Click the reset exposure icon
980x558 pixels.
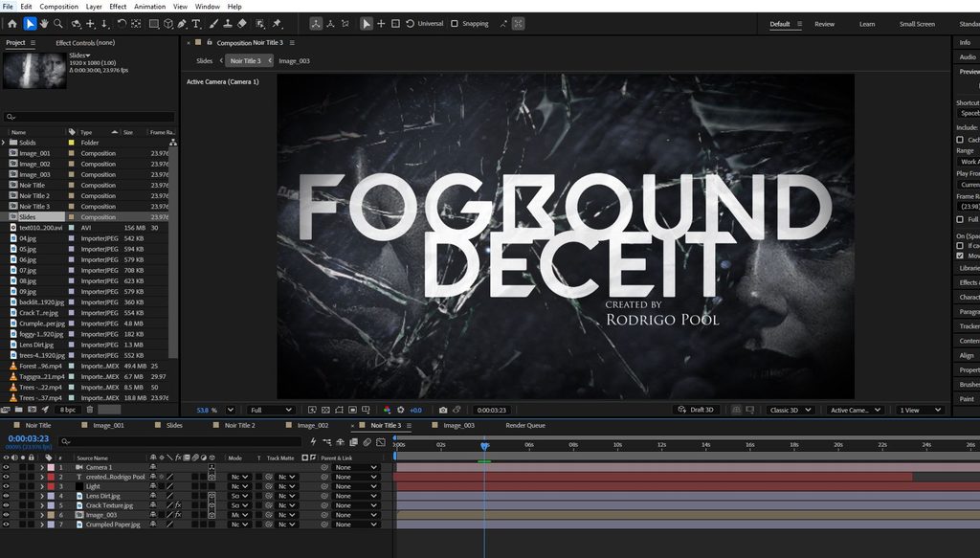401,410
